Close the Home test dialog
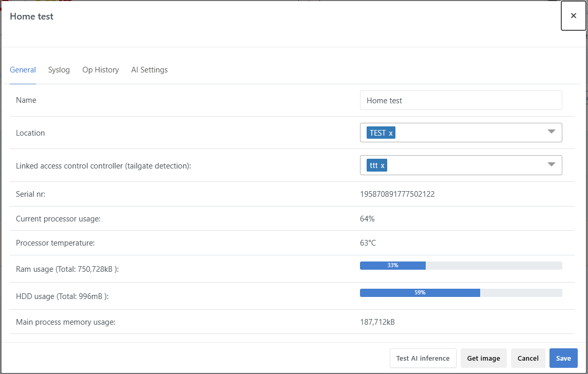Viewport: 588px width, 374px height. tap(573, 15)
